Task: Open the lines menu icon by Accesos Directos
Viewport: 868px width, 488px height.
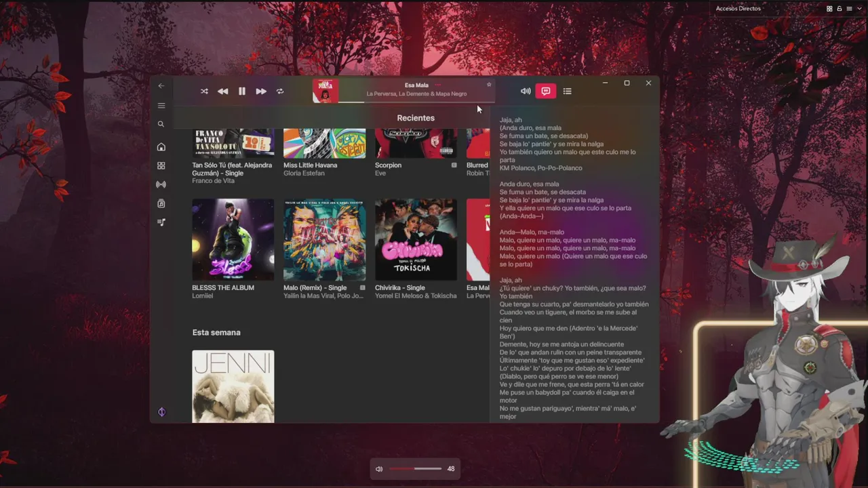Action: 849,9
